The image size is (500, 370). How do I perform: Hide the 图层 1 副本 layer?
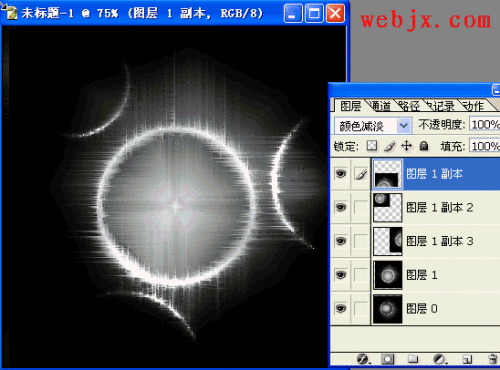341,174
